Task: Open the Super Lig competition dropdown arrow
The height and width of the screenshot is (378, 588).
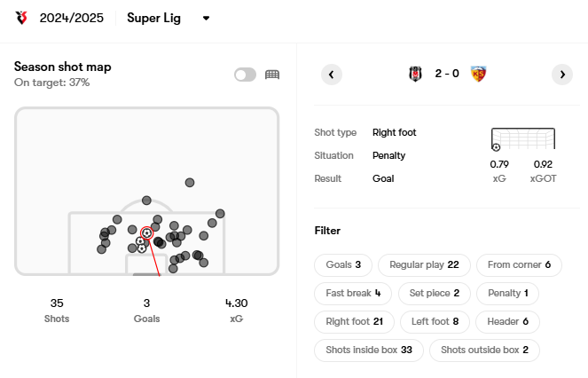Action: click(x=206, y=18)
